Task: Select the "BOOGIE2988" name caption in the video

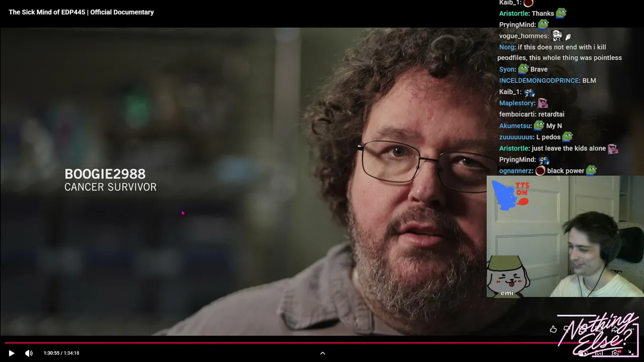Action: click(x=105, y=174)
